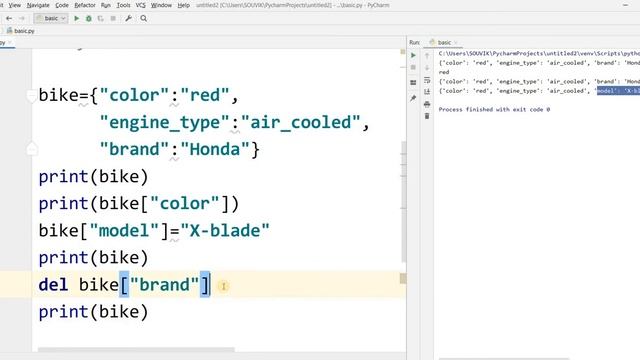640x360 pixels.
Task: Click the inspection status indicator atop editor gutter
Action: tap(403, 52)
